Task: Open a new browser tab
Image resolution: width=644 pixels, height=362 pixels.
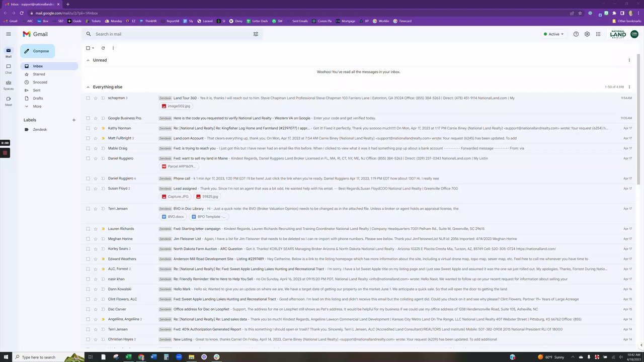Action: [x=68, y=4]
